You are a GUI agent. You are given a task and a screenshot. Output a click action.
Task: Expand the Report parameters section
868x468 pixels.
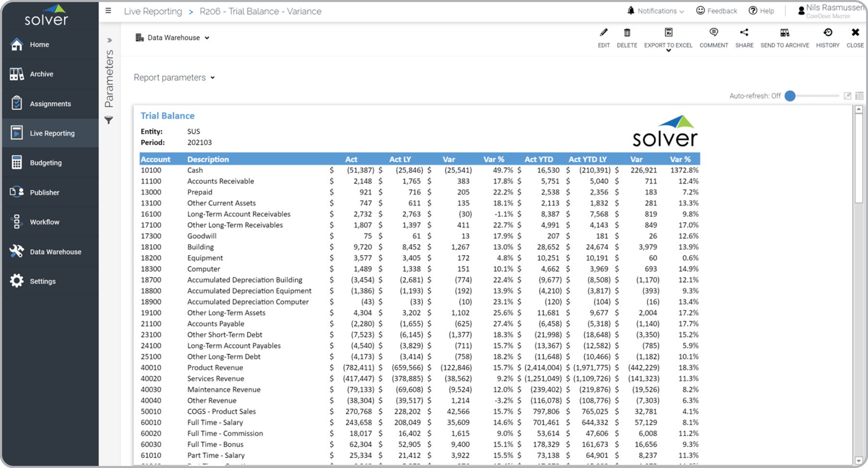(174, 77)
